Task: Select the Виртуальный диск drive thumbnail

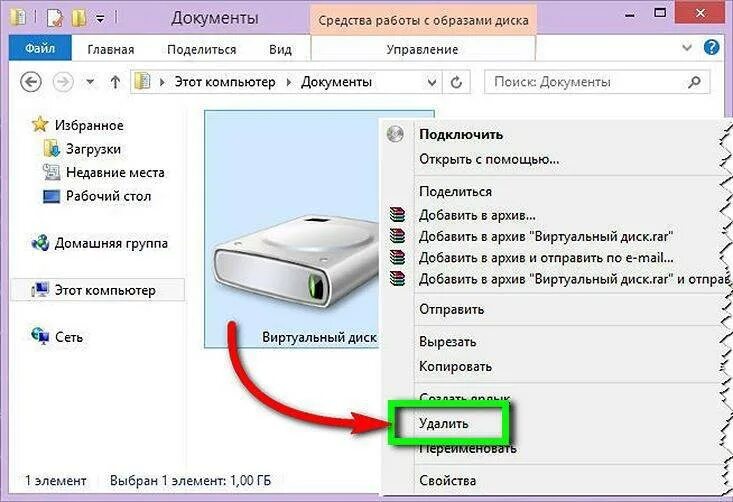Action: (296, 259)
